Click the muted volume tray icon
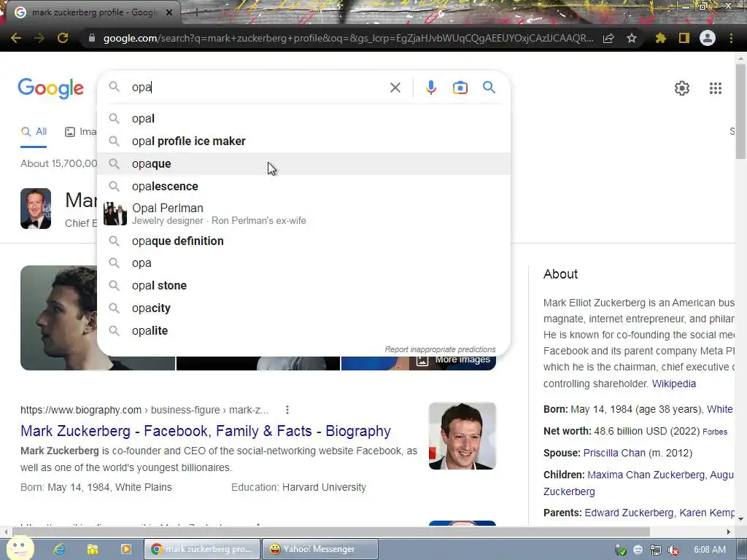This screenshot has height=560, width=747. 673,550
